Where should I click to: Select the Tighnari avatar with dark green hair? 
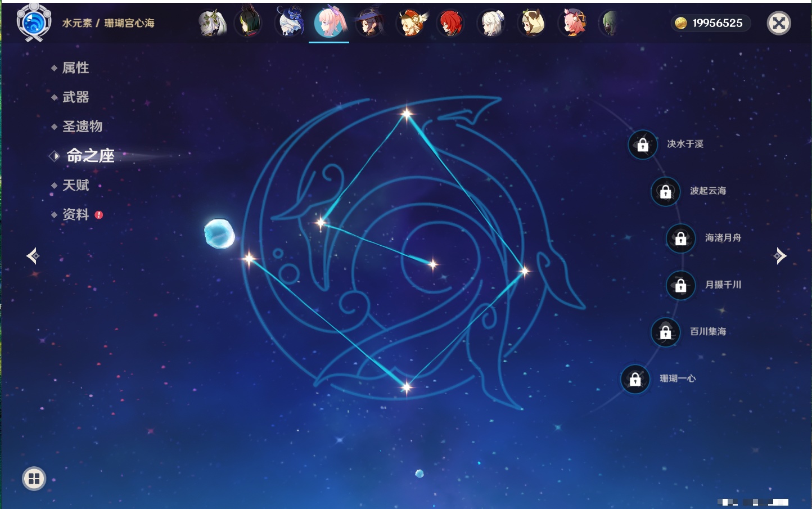[248, 22]
